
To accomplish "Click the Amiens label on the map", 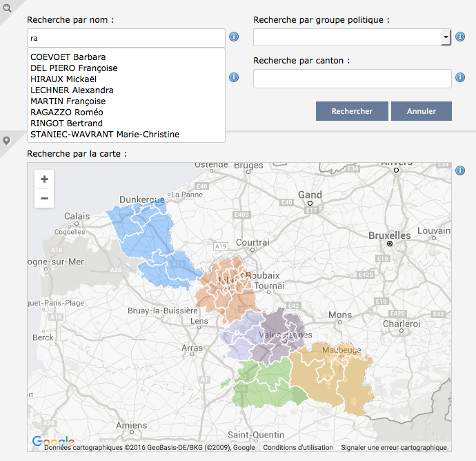I will tap(132, 425).
